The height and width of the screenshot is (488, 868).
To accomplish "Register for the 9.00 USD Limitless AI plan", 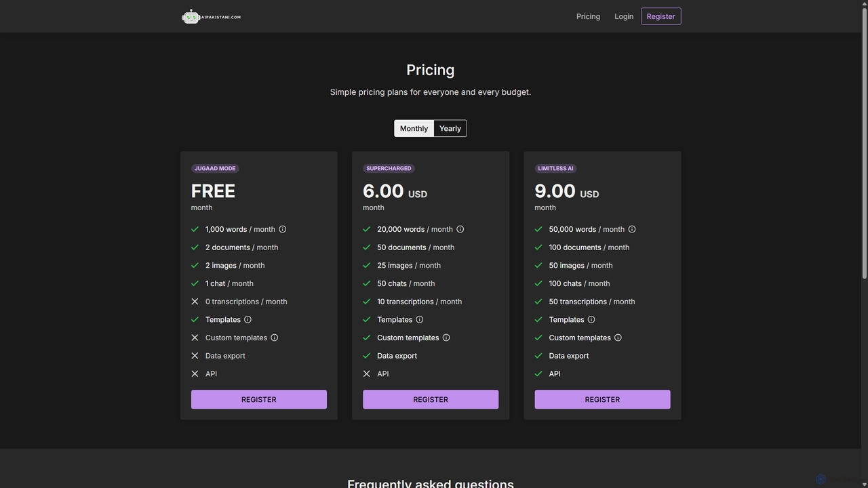I will tap(602, 399).
